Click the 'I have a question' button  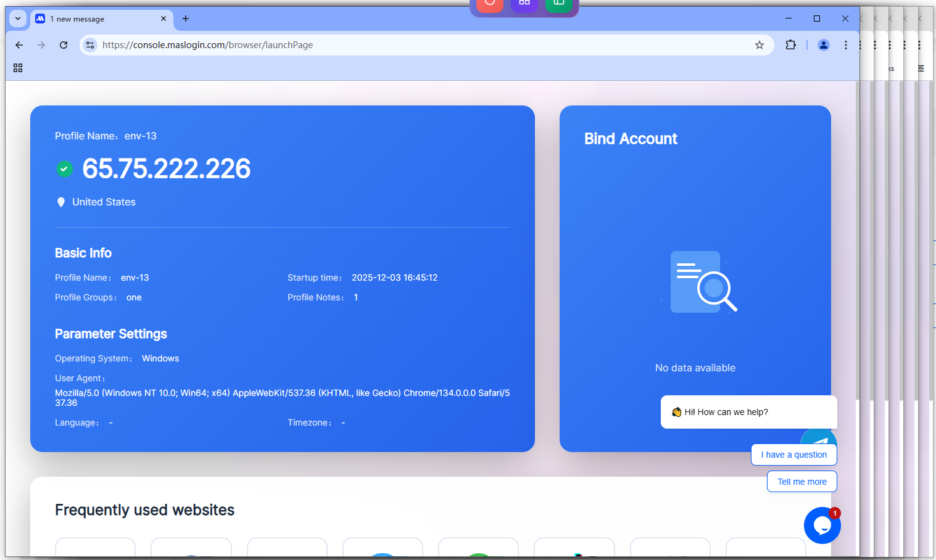(x=793, y=455)
